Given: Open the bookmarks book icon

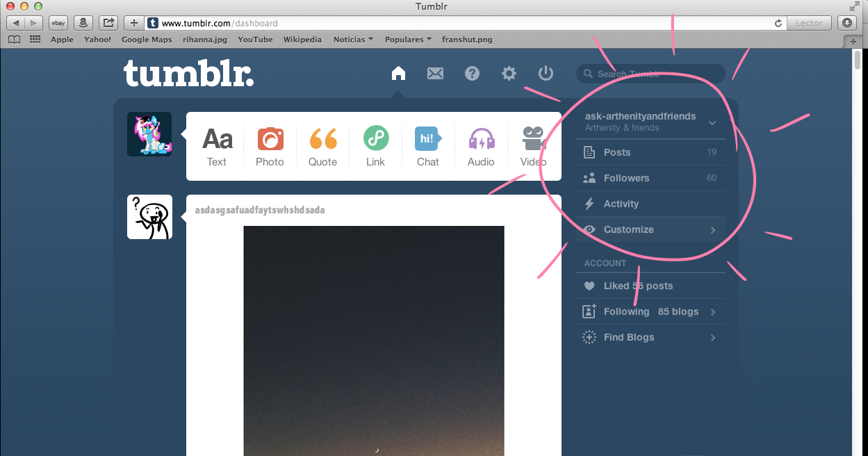Looking at the screenshot, I should tap(14, 40).
